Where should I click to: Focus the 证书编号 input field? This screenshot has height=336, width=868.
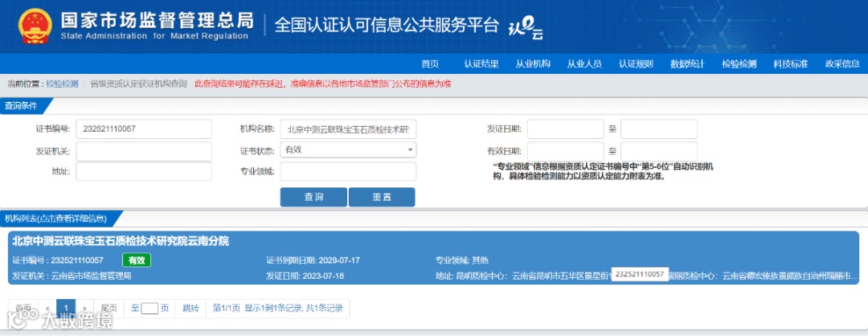pyautogui.click(x=144, y=129)
